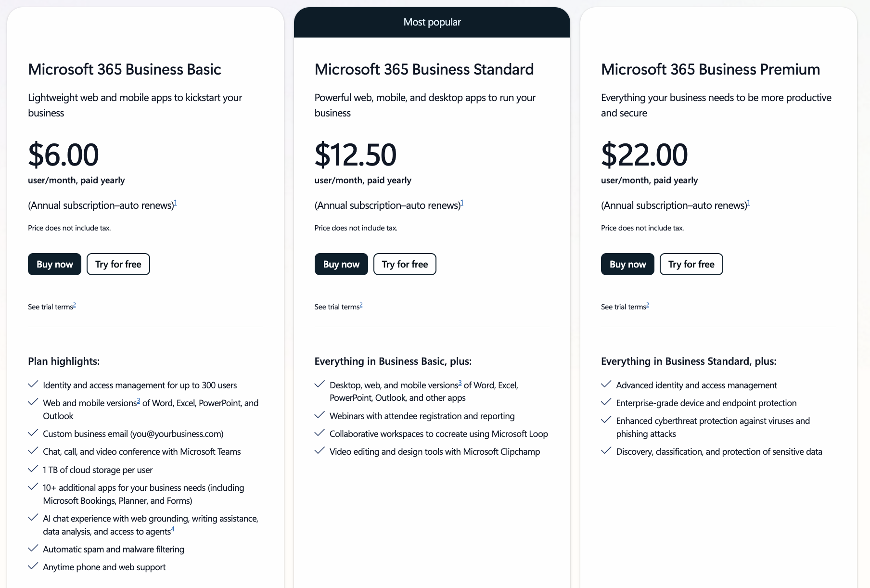
Task: Click checkmark beside Advanced identity and access management
Action: pos(606,384)
